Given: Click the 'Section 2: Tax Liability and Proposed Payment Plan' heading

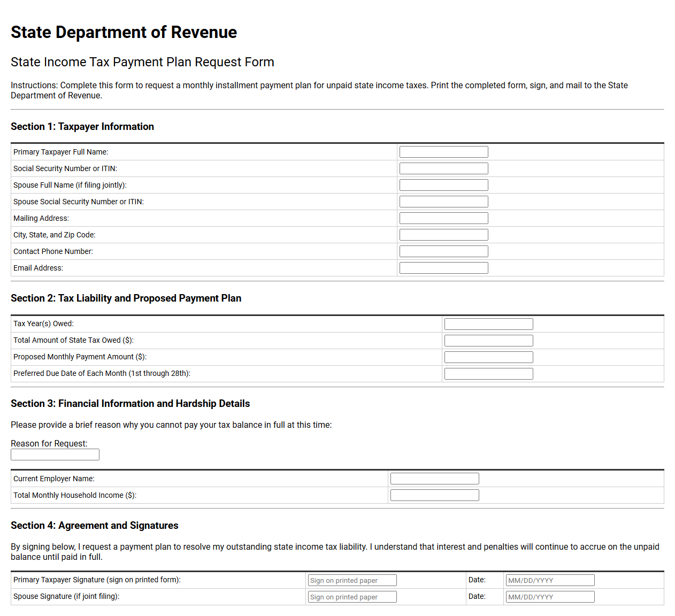Looking at the screenshot, I should tap(126, 298).
